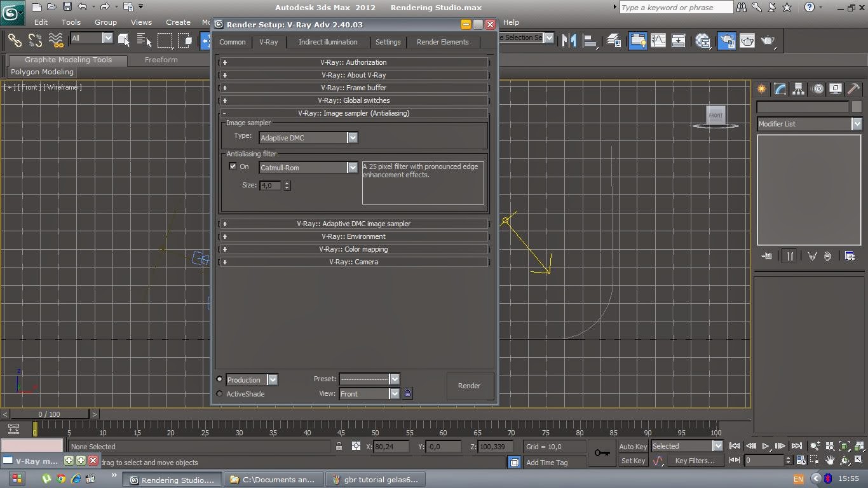The height and width of the screenshot is (488, 868).
Task: Toggle the Window/Crossing selection icon
Action: click(x=185, y=41)
